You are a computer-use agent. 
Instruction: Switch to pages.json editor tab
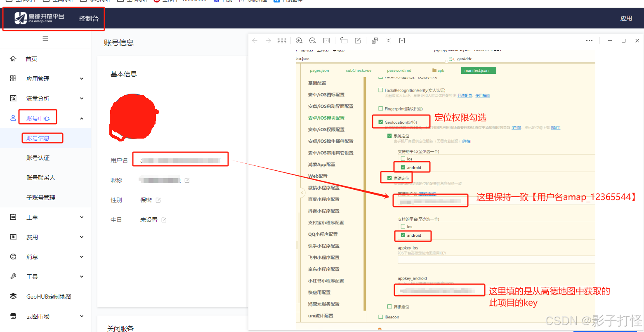pos(319,71)
